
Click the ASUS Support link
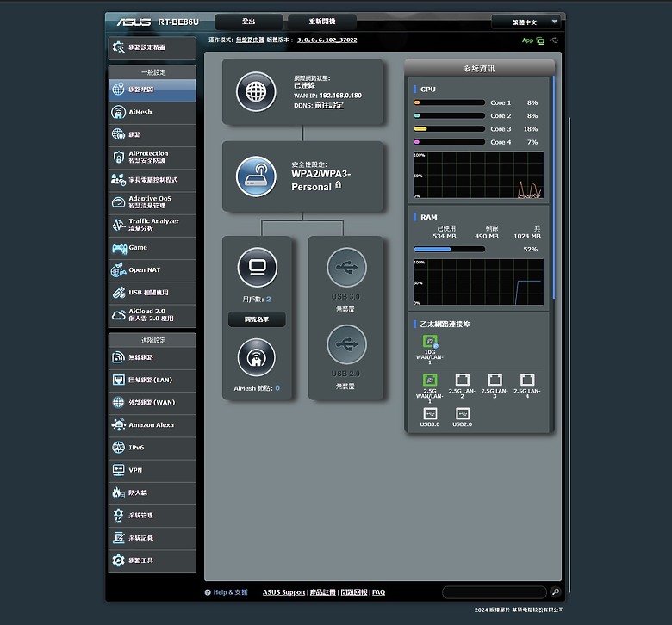click(x=283, y=592)
